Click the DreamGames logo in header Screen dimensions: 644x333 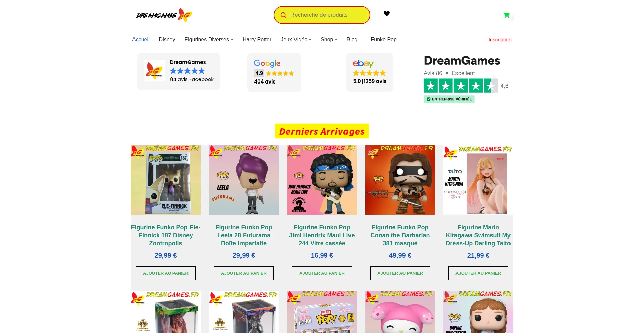[164, 15]
